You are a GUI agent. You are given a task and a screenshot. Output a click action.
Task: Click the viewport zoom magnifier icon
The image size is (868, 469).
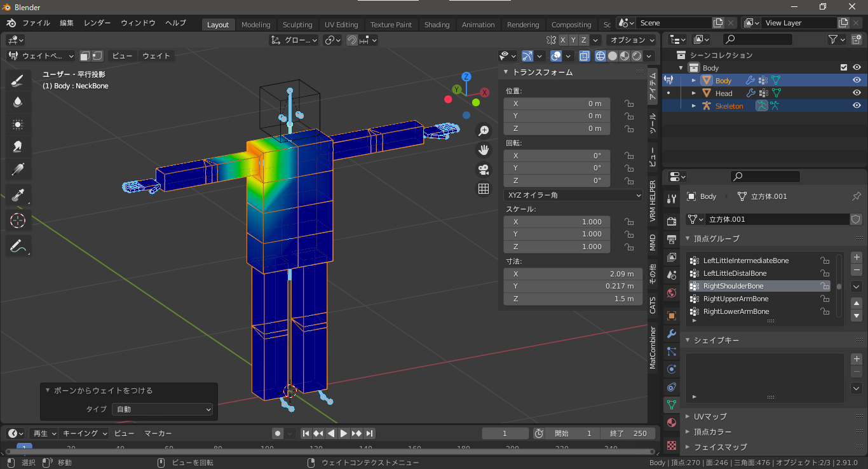coord(484,130)
